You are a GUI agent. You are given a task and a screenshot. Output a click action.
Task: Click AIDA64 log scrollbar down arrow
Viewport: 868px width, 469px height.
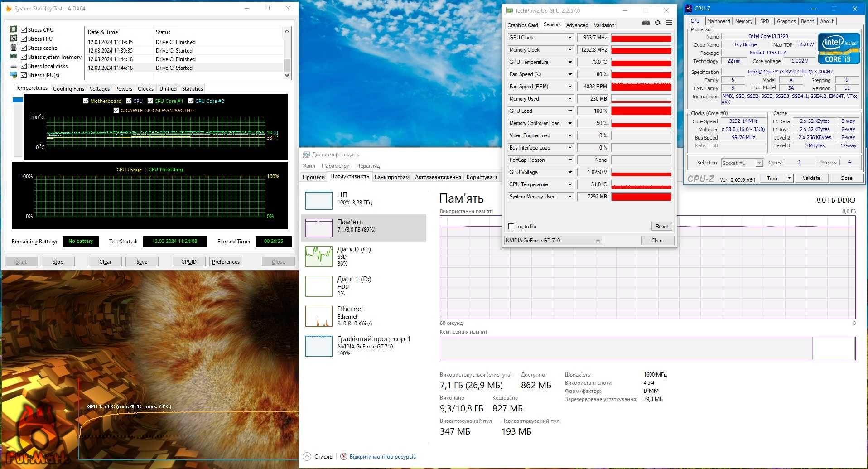[x=287, y=76]
